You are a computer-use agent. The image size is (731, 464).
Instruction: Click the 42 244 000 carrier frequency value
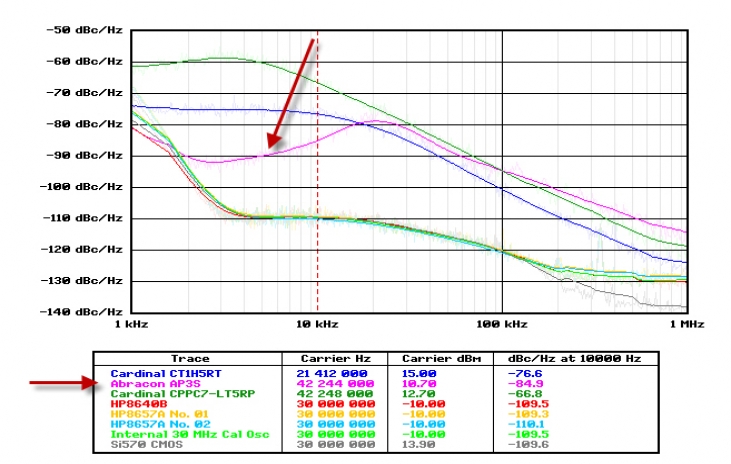click(x=338, y=382)
